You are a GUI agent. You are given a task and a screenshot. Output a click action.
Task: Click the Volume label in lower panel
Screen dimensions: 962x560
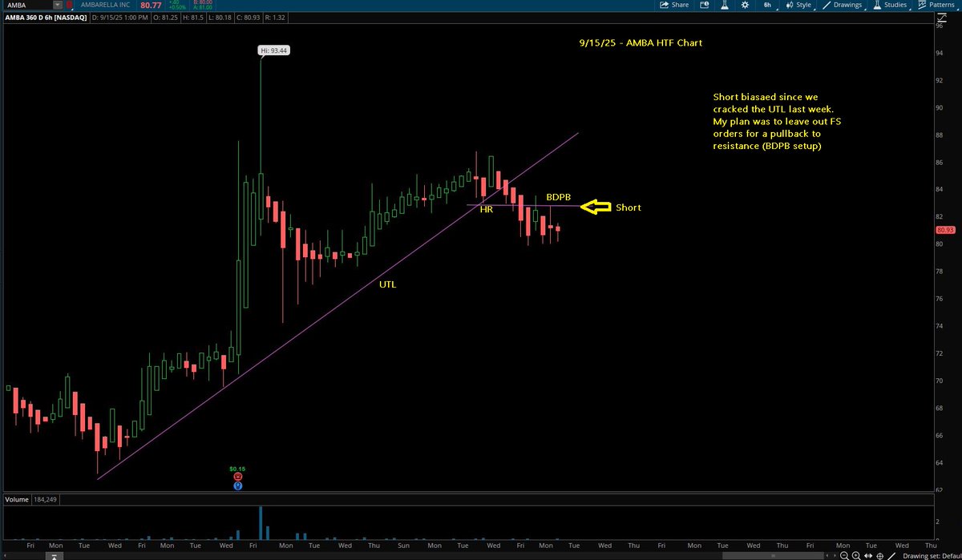[16, 500]
